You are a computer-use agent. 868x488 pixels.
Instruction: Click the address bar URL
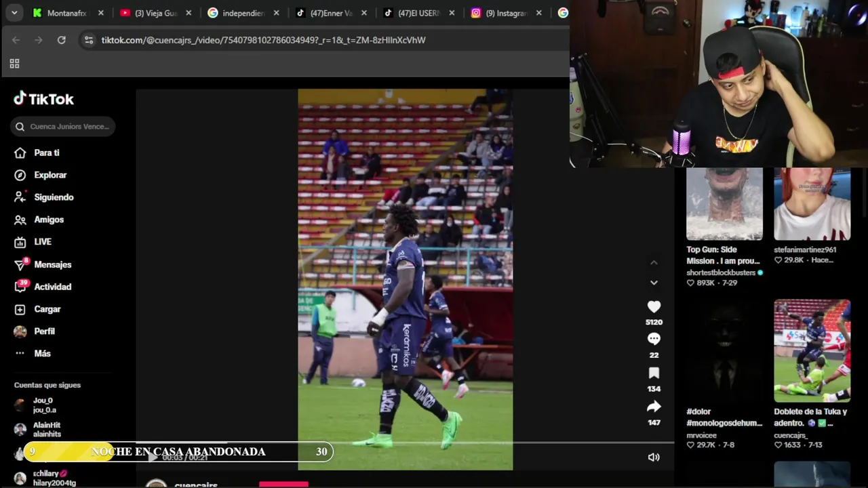tap(263, 40)
